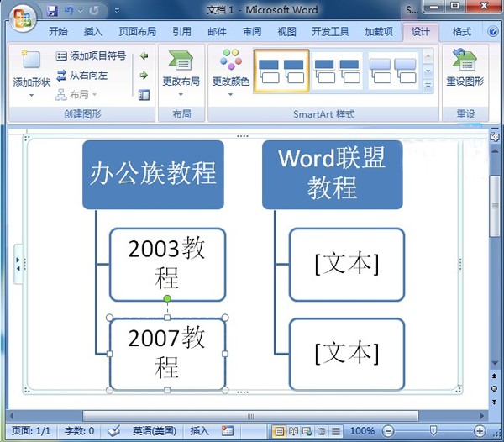The width and height of the screenshot is (504, 442).
Task: Demote shape with green right arrow
Action: (144, 76)
